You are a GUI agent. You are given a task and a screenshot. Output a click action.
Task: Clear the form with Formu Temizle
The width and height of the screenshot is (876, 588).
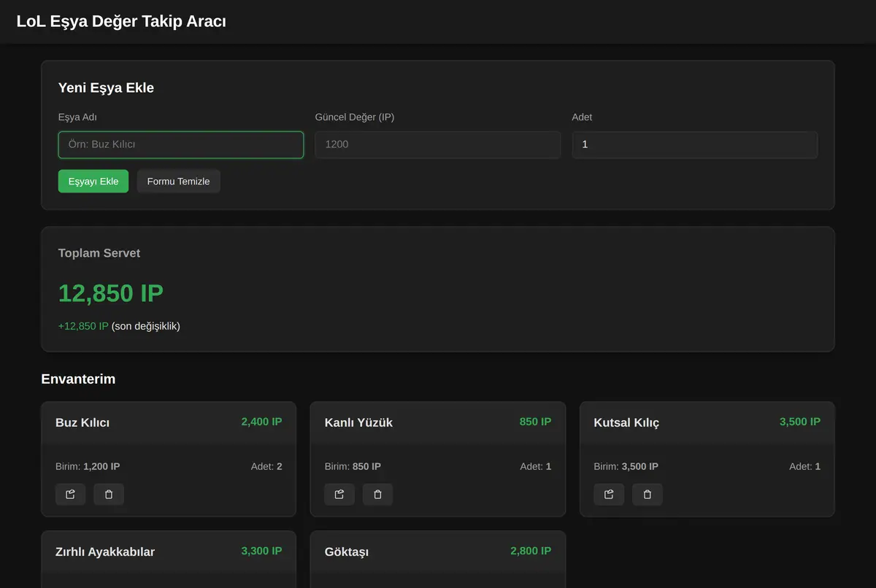click(178, 182)
